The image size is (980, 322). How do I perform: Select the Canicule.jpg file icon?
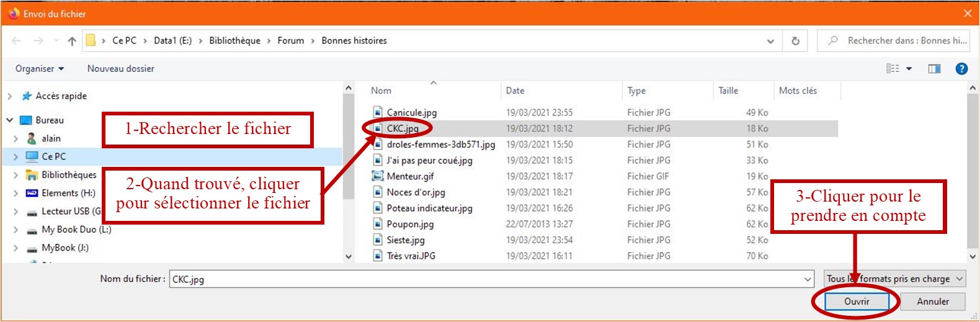(378, 112)
